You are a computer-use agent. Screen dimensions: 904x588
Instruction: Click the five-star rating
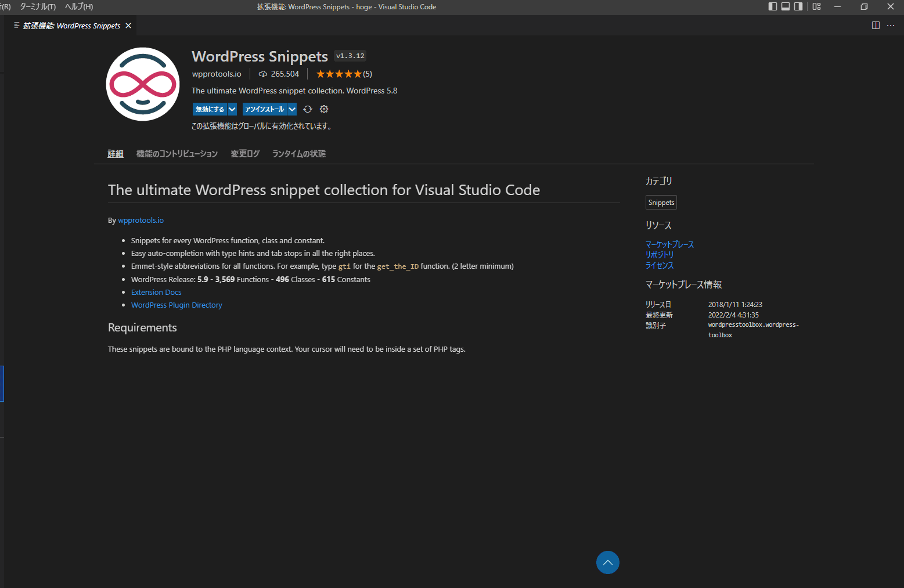pos(338,74)
